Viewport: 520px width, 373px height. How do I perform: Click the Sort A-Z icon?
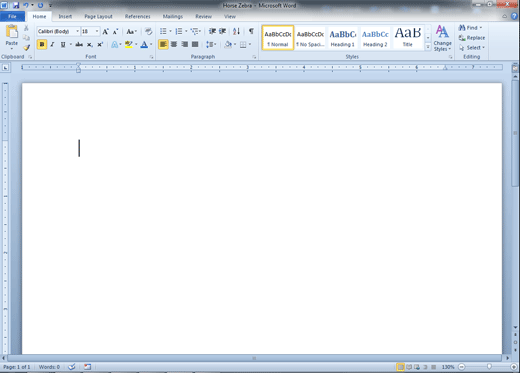click(x=236, y=31)
